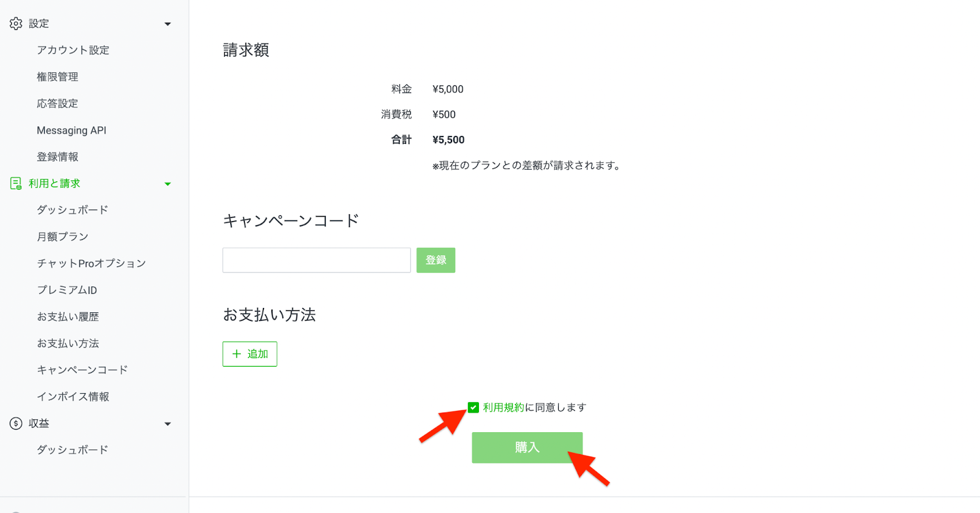Click the plus icon on 追加 button
Viewport: 980px width, 513px height.
point(236,354)
